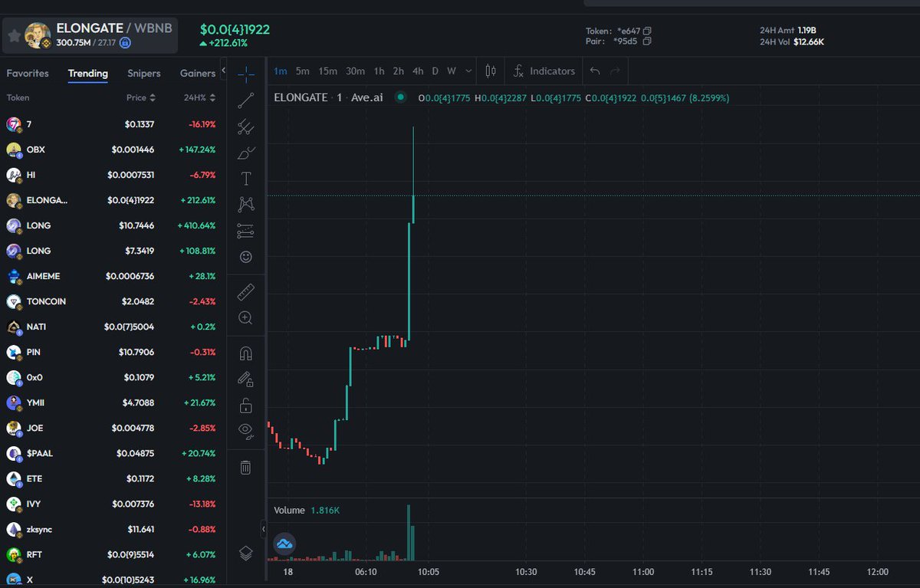Open the PIN token row
920x588 pixels.
113,352
